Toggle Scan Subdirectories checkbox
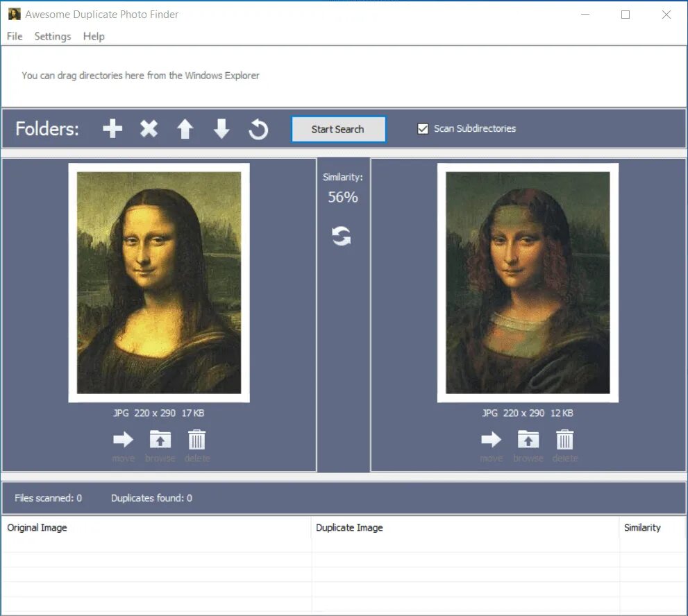 [x=423, y=128]
